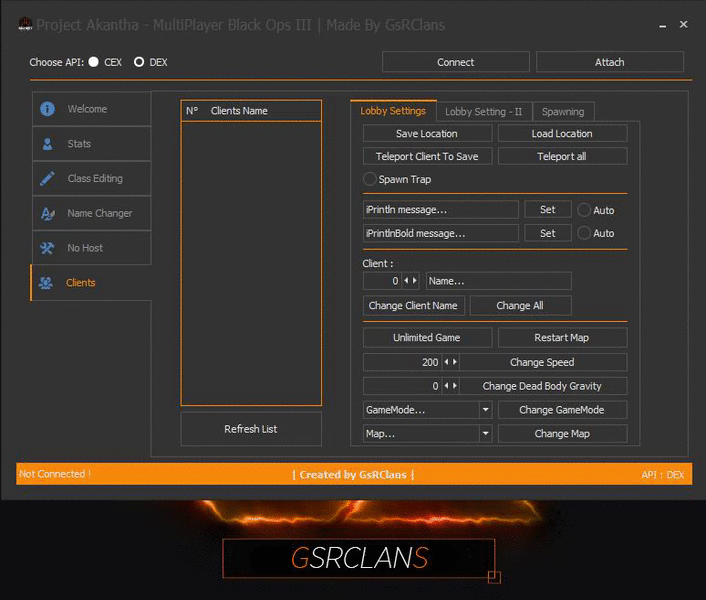This screenshot has width=706, height=600.
Task: Open the No Host section
Action: click(x=91, y=248)
